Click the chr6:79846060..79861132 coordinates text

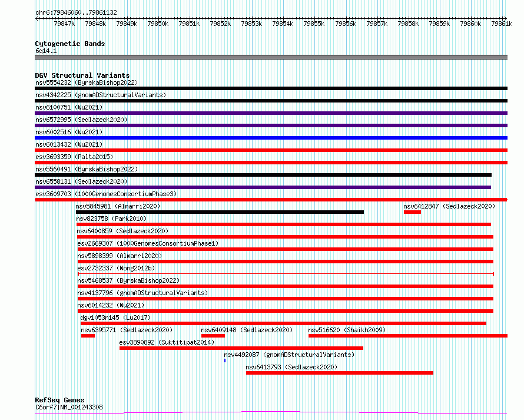[x=76, y=12]
